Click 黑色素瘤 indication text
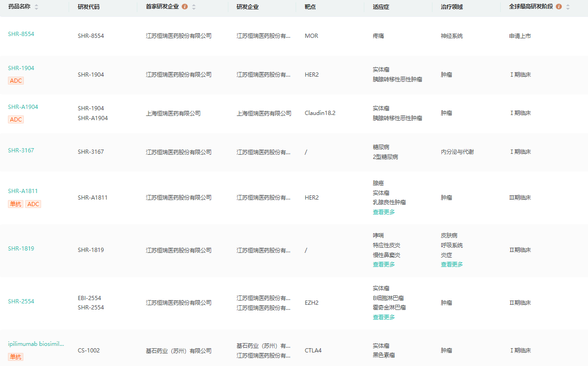 [384, 355]
